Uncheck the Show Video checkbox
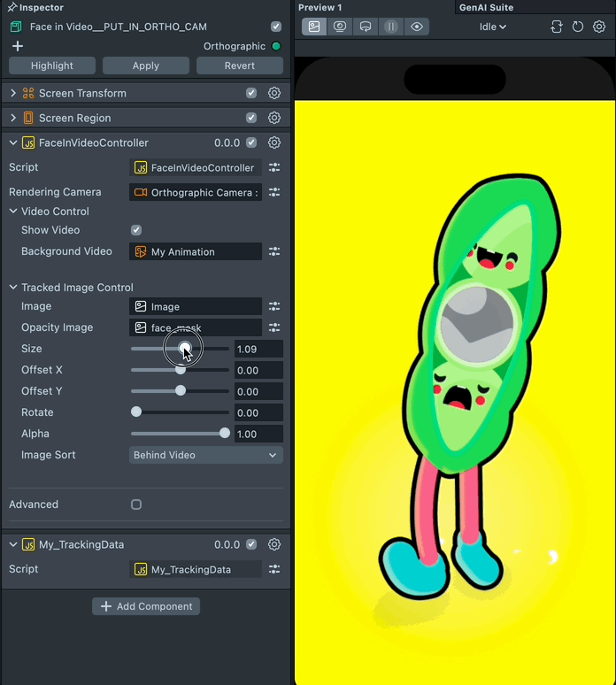Viewport: 616px width, 685px height. (x=136, y=230)
